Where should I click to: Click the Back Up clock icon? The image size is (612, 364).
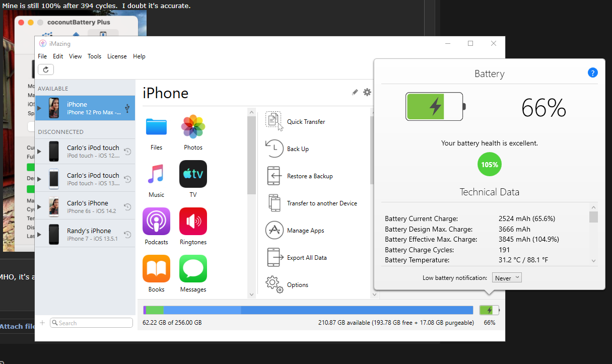coord(274,149)
